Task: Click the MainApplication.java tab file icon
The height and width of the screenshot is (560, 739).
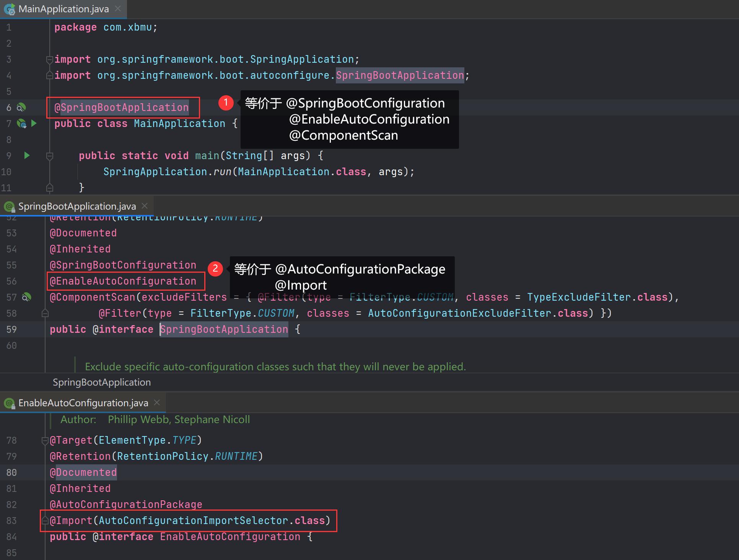Action: coord(10,9)
